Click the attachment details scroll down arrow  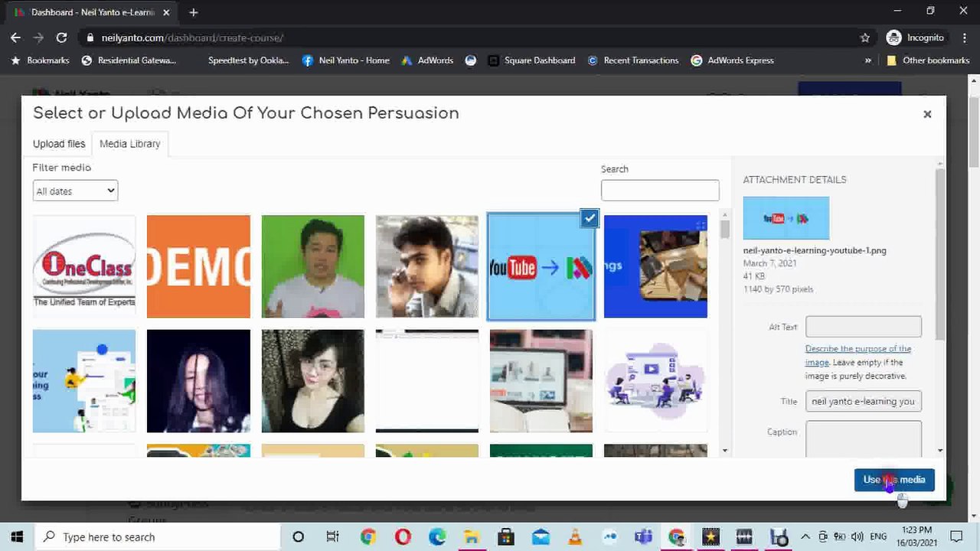pos(940,451)
